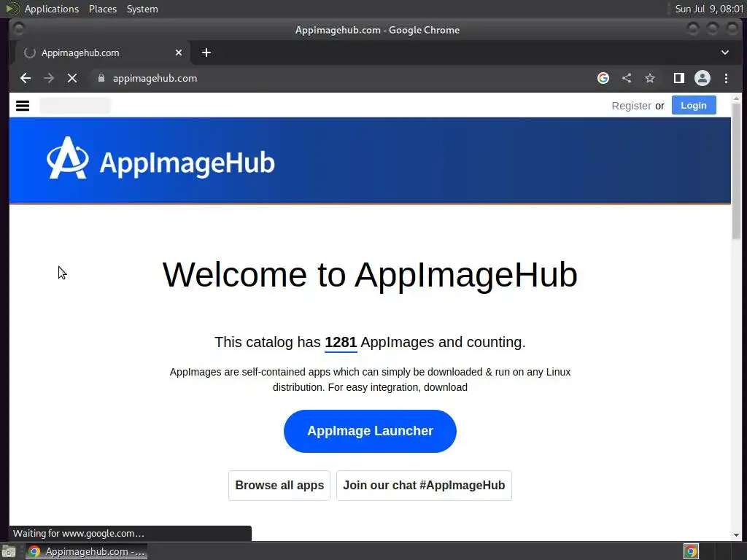Stop loading the page with the X button
747x560 pixels.
[72, 78]
